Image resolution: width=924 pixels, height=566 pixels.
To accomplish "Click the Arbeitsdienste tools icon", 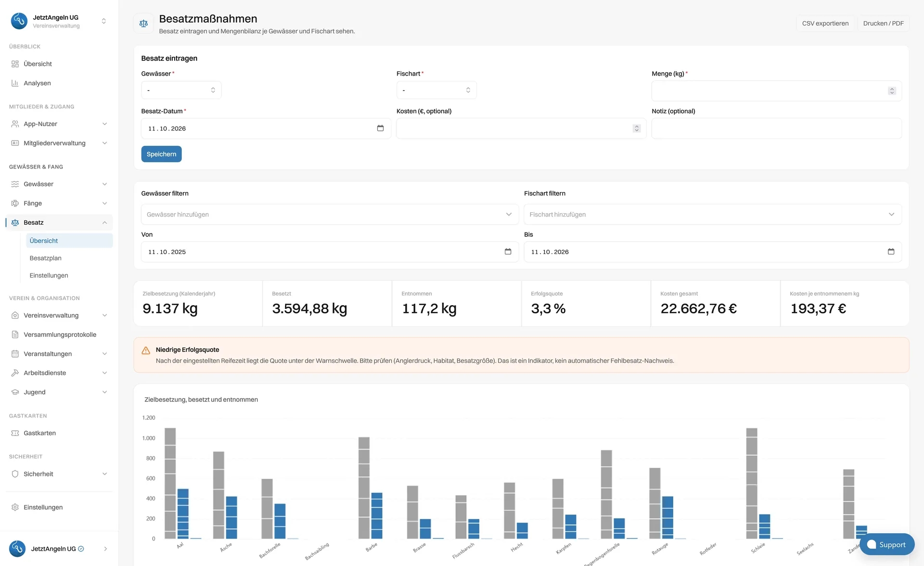I will [x=15, y=373].
